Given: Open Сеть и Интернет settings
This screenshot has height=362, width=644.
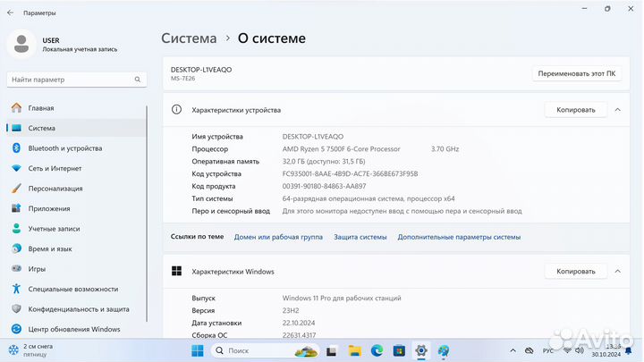Looking at the screenshot, I should (76, 168).
